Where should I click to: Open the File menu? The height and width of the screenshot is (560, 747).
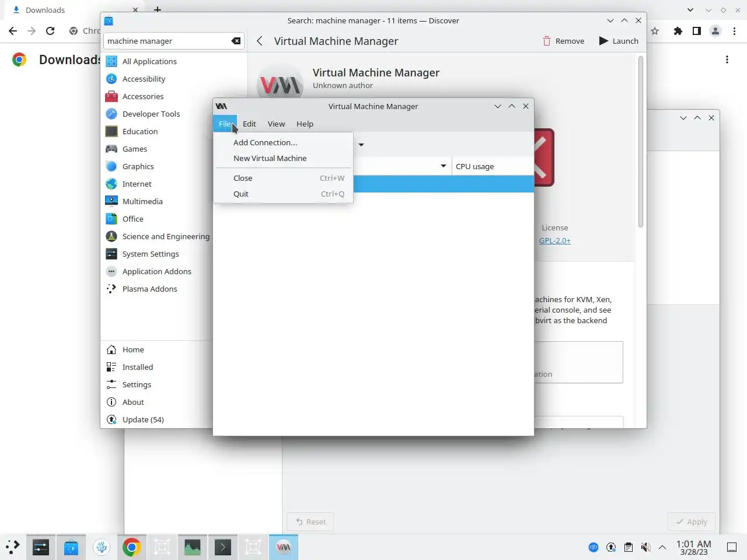(225, 124)
